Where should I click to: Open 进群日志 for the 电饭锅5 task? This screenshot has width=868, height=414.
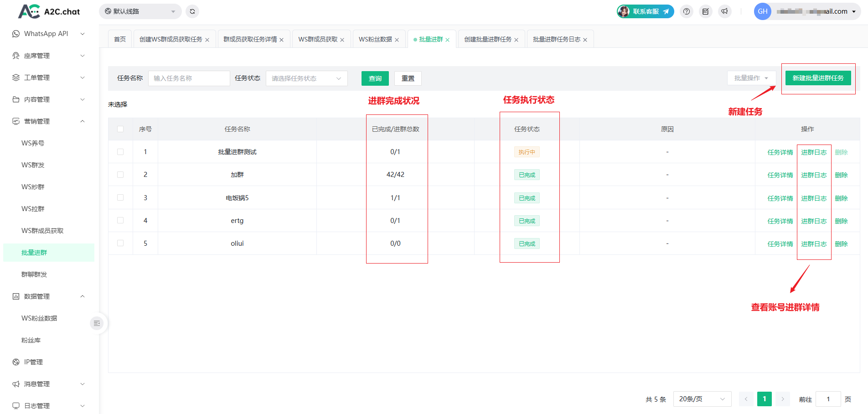(814, 198)
